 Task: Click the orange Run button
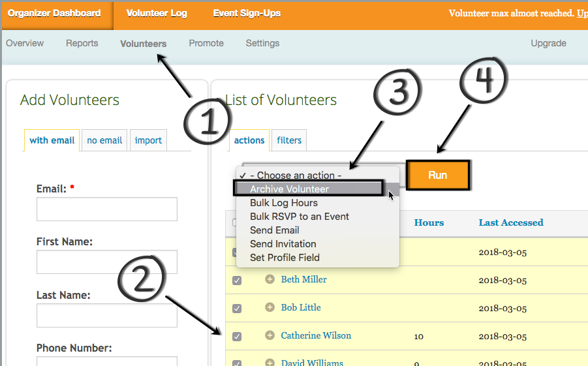(438, 175)
